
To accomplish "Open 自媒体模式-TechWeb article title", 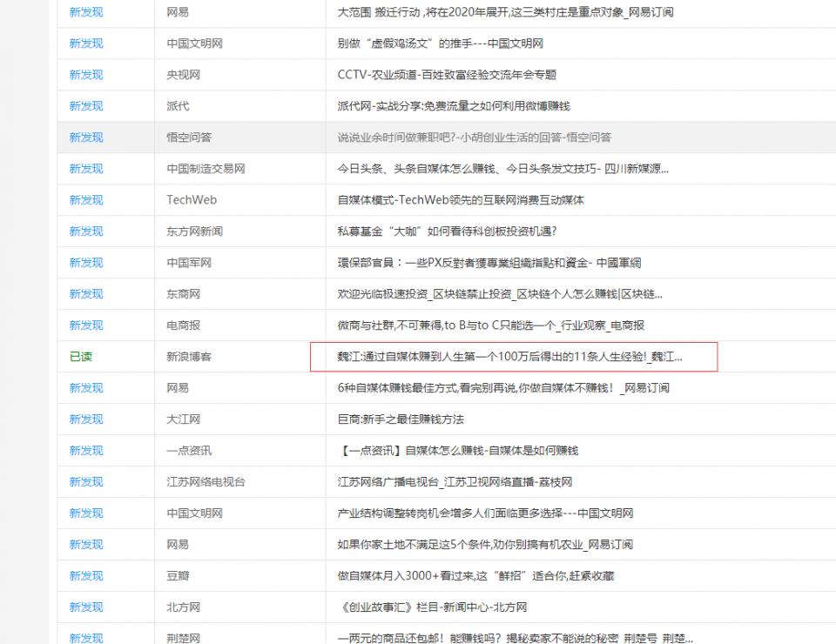I will click(461, 200).
